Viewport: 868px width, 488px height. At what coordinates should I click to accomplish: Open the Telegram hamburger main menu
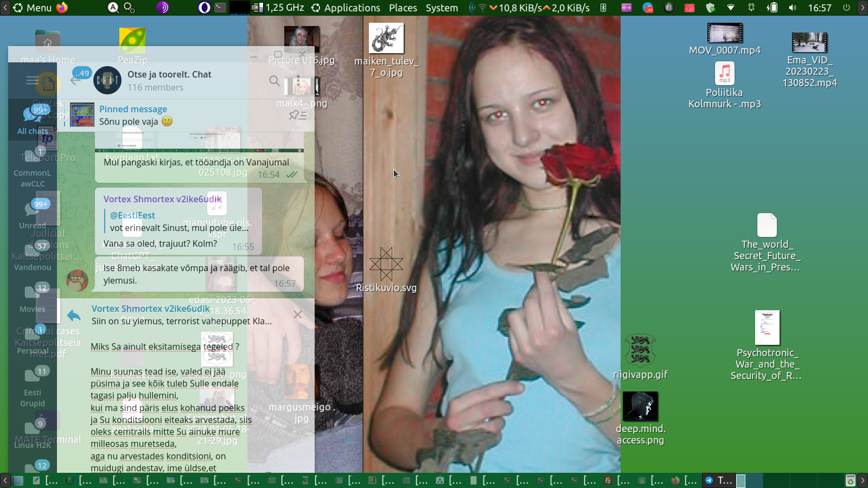coord(33,81)
